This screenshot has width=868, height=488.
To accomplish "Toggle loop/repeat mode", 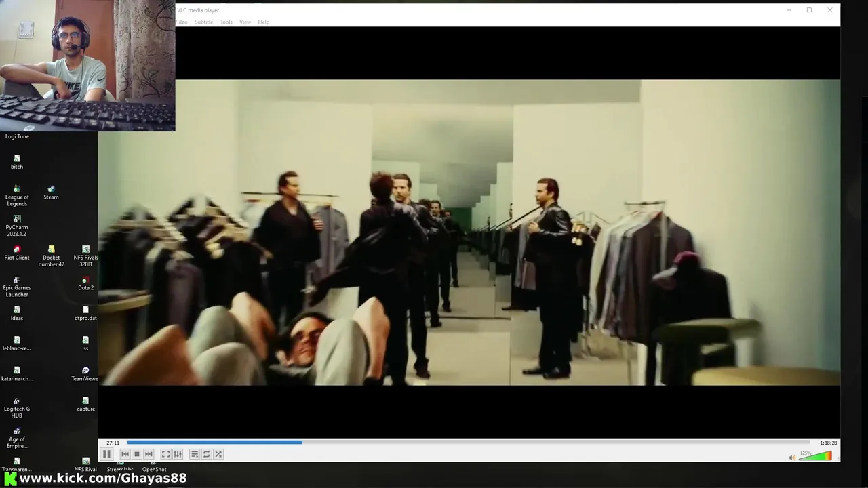I will coord(207,454).
